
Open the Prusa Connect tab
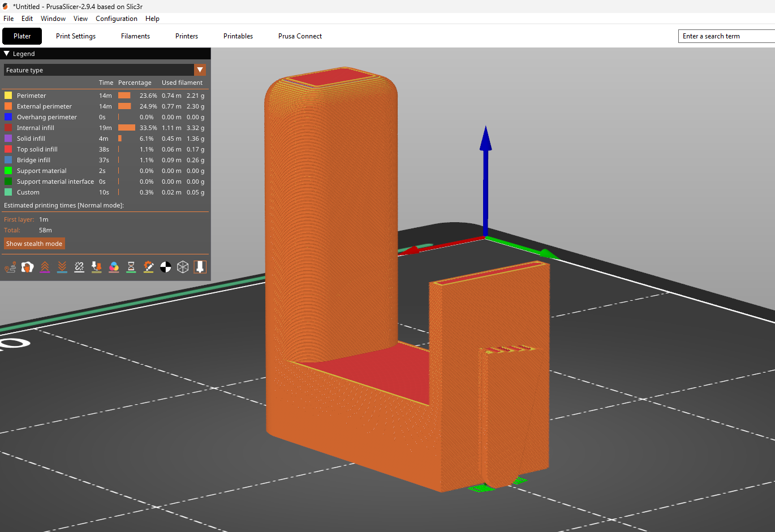click(x=300, y=36)
